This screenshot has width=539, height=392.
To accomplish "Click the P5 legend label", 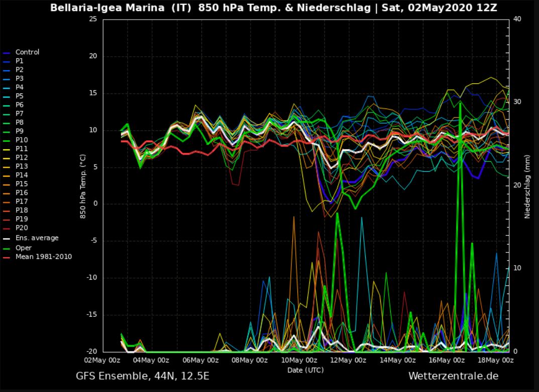I will click(19, 96).
